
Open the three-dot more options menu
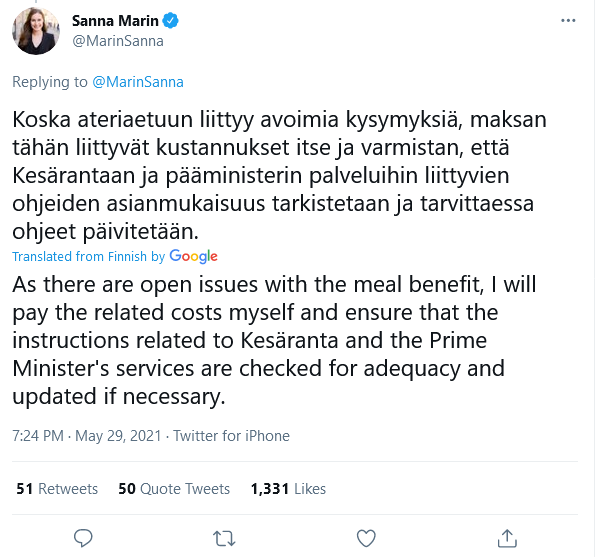(x=568, y=21)
